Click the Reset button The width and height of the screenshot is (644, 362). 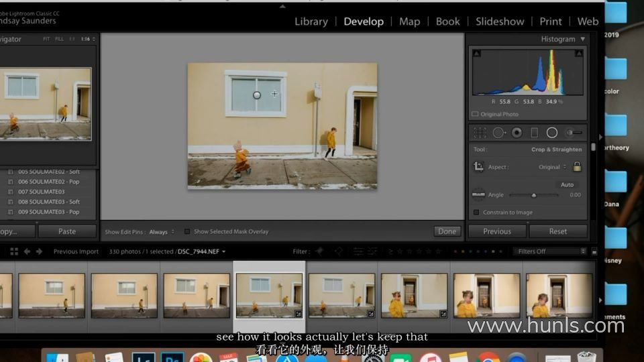click(x=557, y=231)
